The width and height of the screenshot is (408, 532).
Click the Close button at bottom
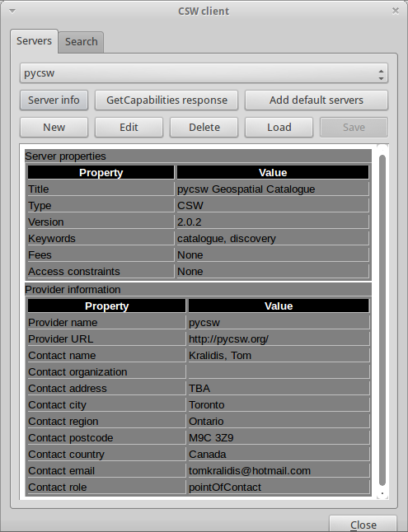(x=363, y=525)
